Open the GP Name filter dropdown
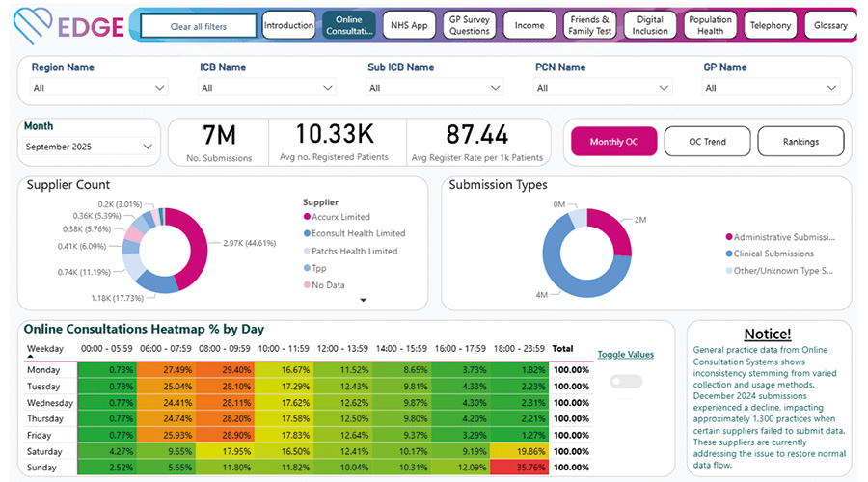Viewport: 868px width, 482px height. click(x=770, y=88)
